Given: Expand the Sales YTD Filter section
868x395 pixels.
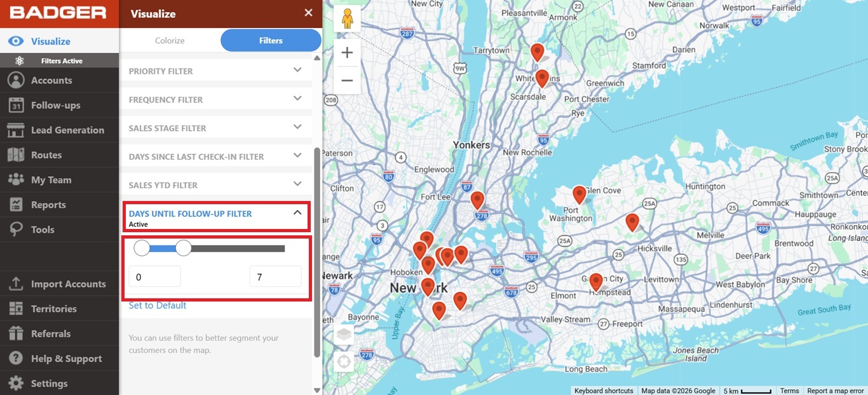Looking at the screenshot, I should (x=215, y=185).
